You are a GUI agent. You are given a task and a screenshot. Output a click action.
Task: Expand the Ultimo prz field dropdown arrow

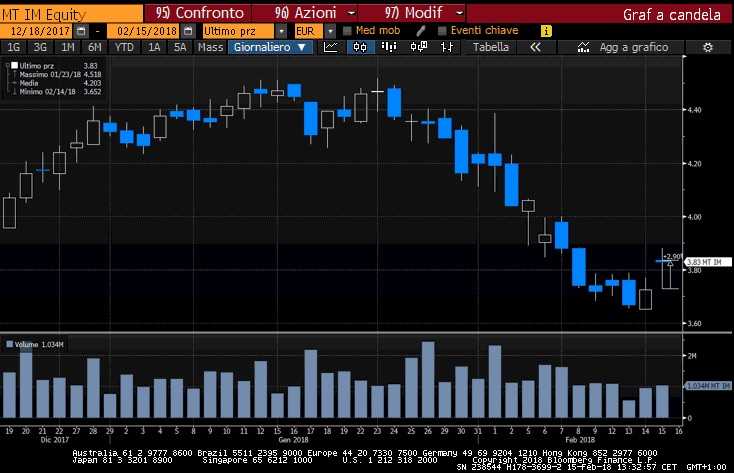(281, 31)
